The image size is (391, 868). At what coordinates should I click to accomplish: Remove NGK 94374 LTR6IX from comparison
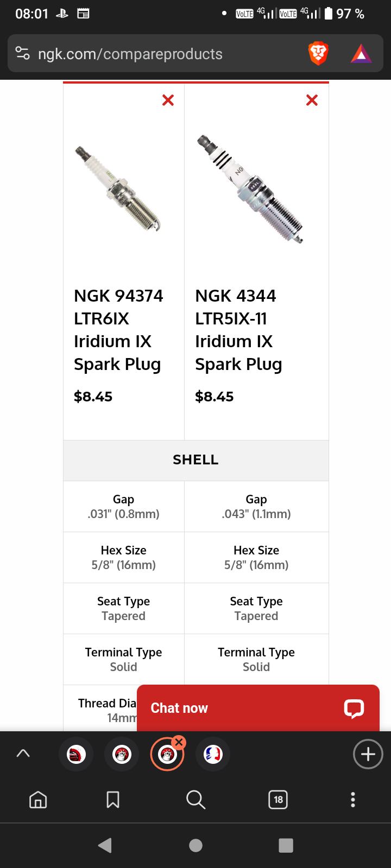coord(168,100)
